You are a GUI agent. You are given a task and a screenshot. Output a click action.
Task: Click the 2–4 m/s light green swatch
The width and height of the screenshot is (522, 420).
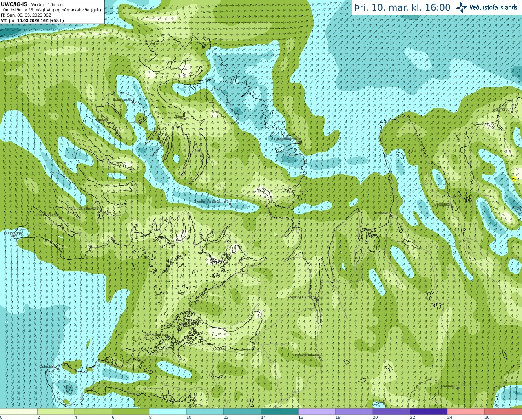click(x=56, y=411)
